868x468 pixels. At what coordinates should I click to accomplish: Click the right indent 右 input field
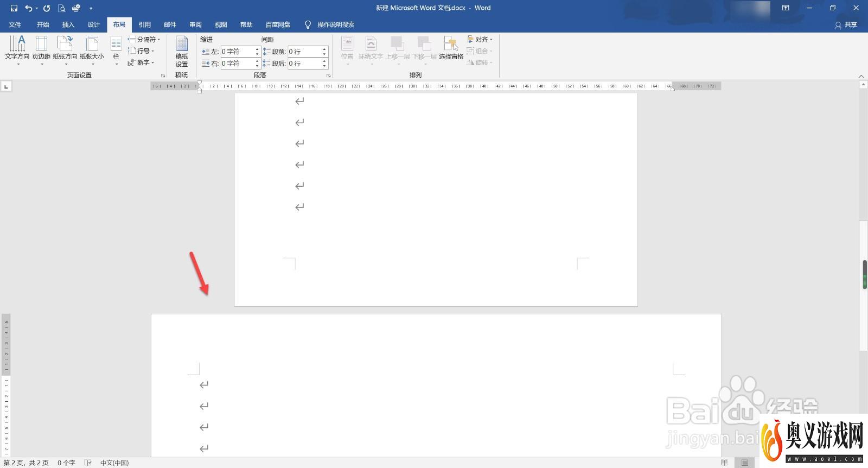click(x=237, y=64)
